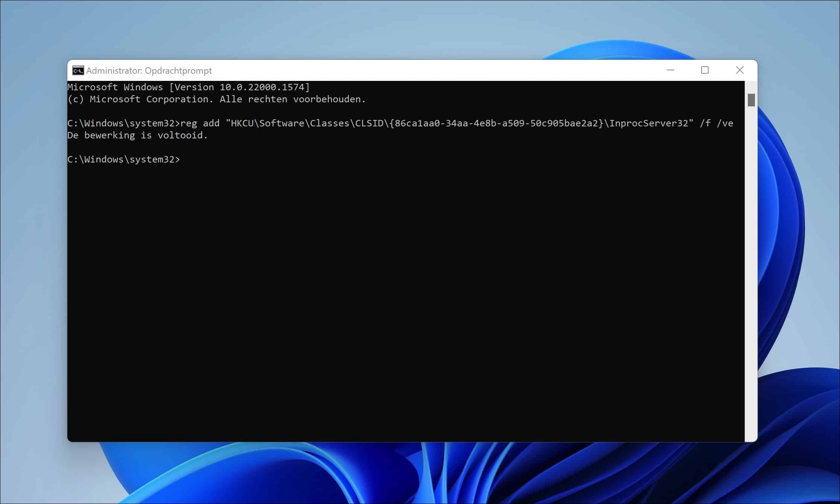Click the title 'Administrator: Opdrachtprompt'
840x504 pixels.
click(x=148, y=70)
